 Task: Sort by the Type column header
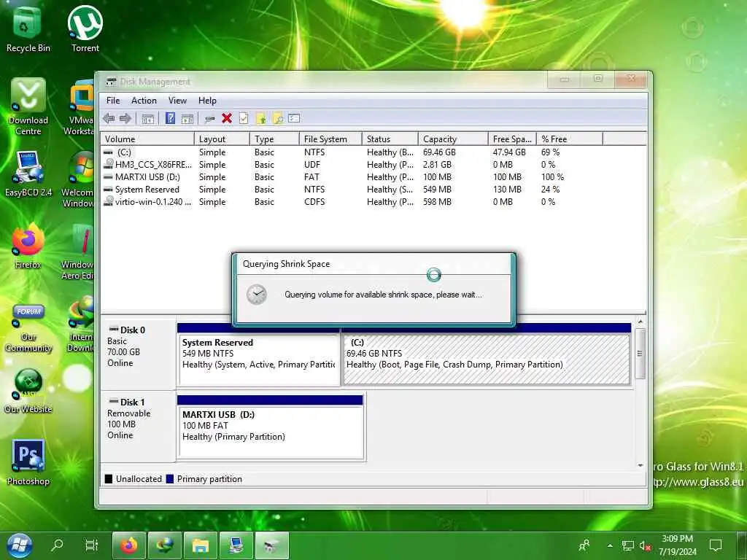[275, 139]
